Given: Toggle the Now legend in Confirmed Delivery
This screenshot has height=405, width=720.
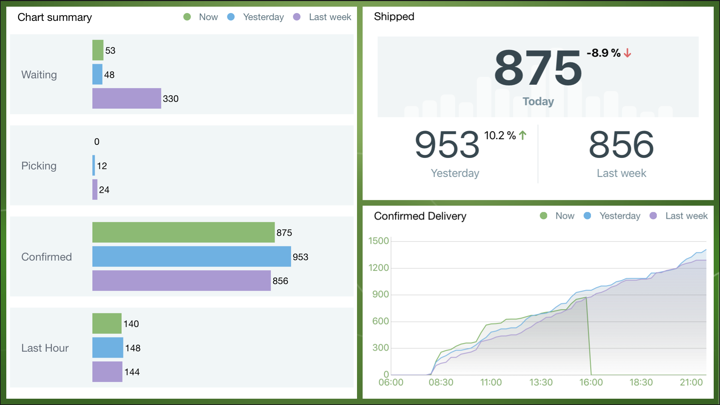Looking at the screenshot, I should coord(557,216).
